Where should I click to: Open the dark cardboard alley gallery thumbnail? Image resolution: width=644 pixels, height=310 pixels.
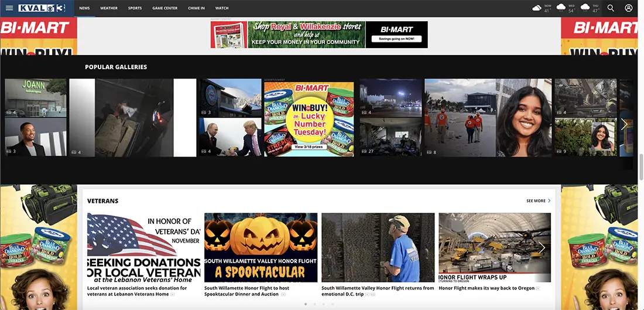[x=133, y=118]
